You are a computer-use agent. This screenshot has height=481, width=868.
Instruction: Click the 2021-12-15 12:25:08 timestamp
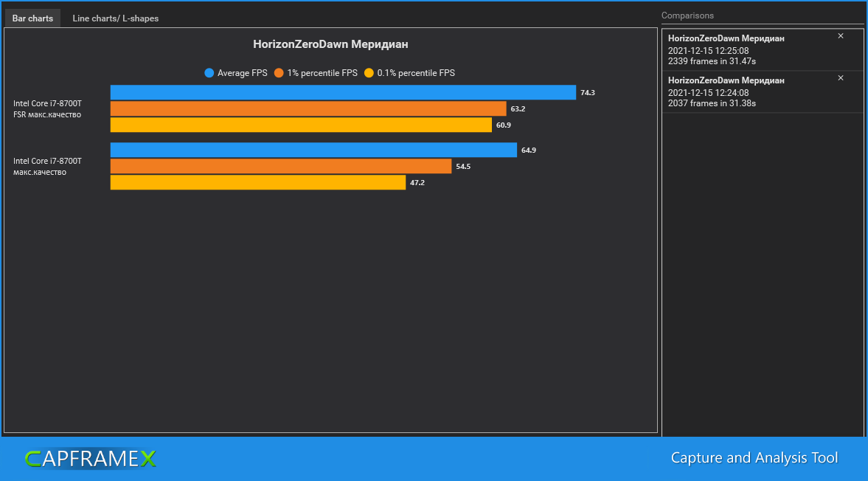(708, 50)
